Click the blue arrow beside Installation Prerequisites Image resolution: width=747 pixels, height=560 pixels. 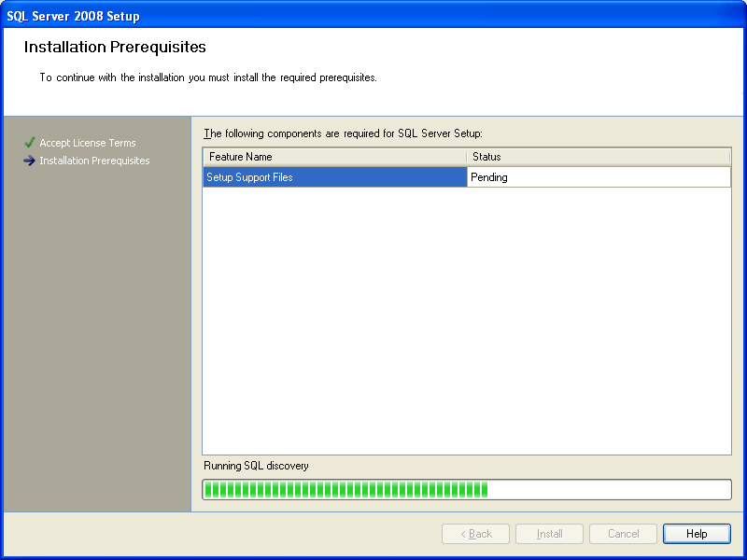[30, 161]
